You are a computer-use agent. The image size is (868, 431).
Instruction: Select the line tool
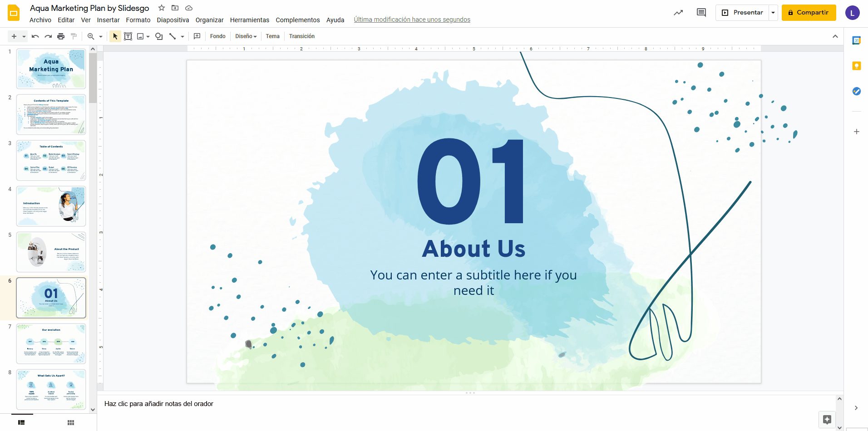point(173,36)
